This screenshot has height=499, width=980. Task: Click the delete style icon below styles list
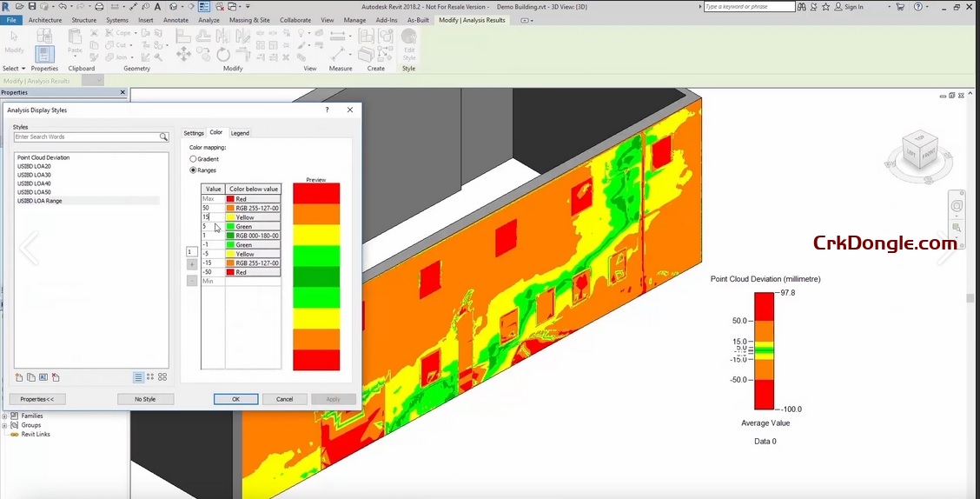(x=56, y=377)
